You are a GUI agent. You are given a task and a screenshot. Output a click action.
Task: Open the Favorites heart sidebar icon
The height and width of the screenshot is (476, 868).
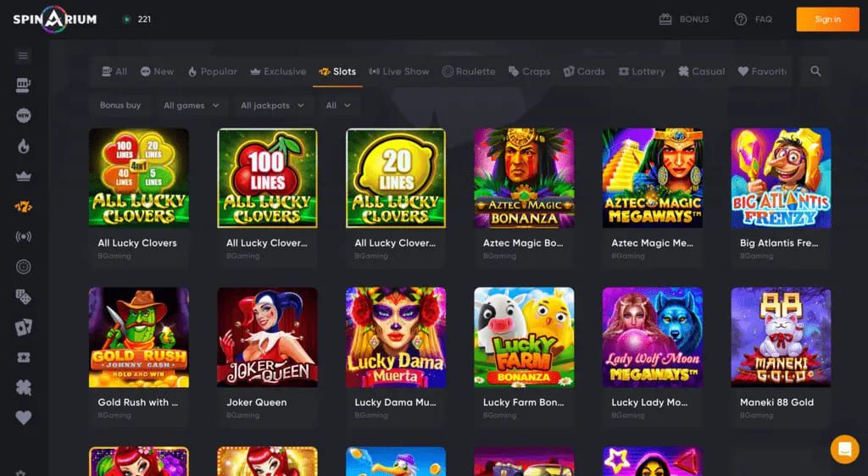[23, 418]
